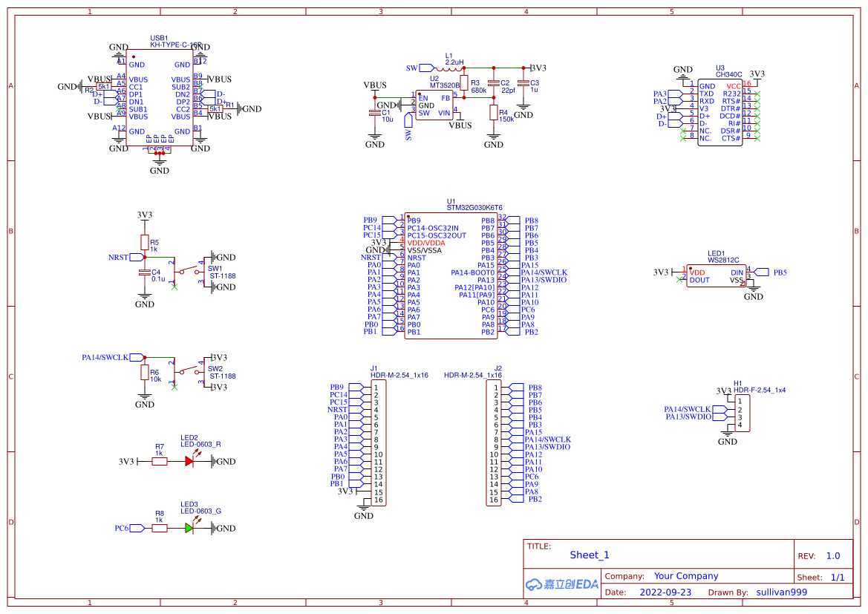Select the 'sullivan999' drawn-by text
The width and height of the screenshot is (868, 614).
[x=781, y=592]
